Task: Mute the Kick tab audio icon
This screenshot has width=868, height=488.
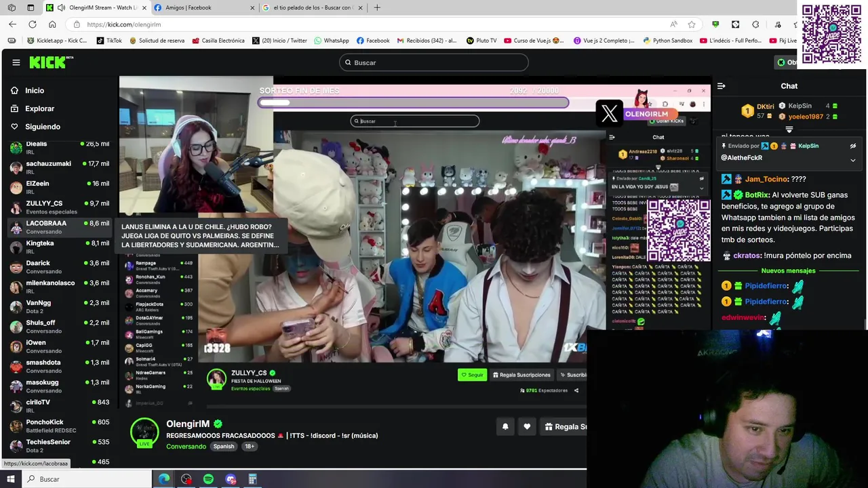Action: point(62,7)
